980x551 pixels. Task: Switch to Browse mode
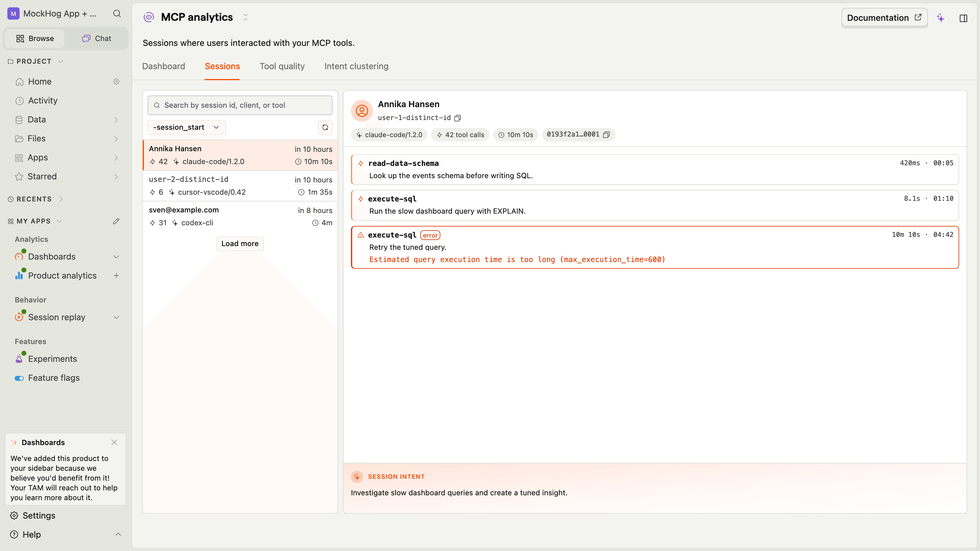click(x=35, y=38)
